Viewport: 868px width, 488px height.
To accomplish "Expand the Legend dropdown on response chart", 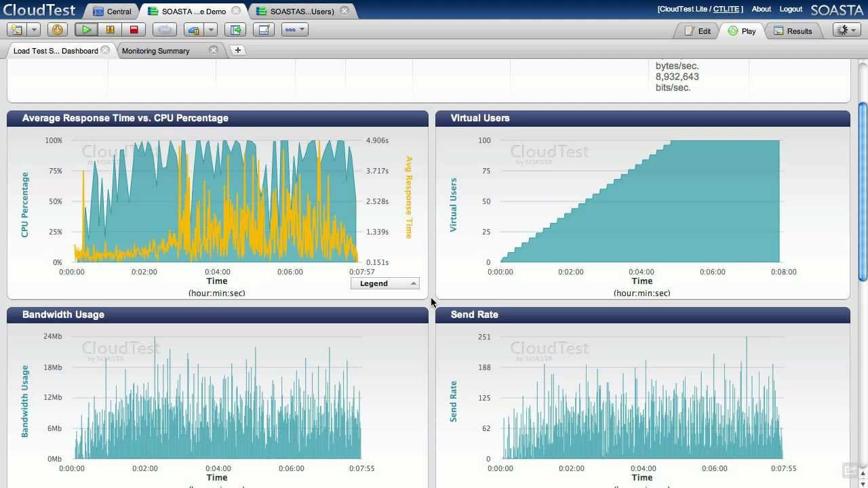I will point(384,283).
